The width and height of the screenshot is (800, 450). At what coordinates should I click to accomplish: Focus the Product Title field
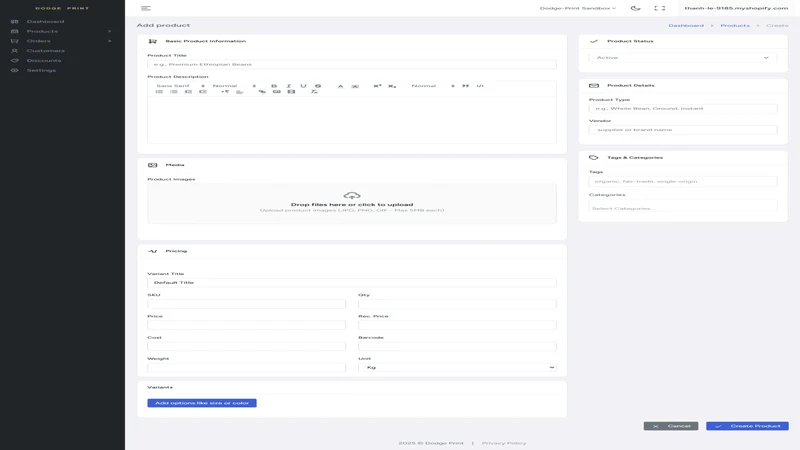352,64
